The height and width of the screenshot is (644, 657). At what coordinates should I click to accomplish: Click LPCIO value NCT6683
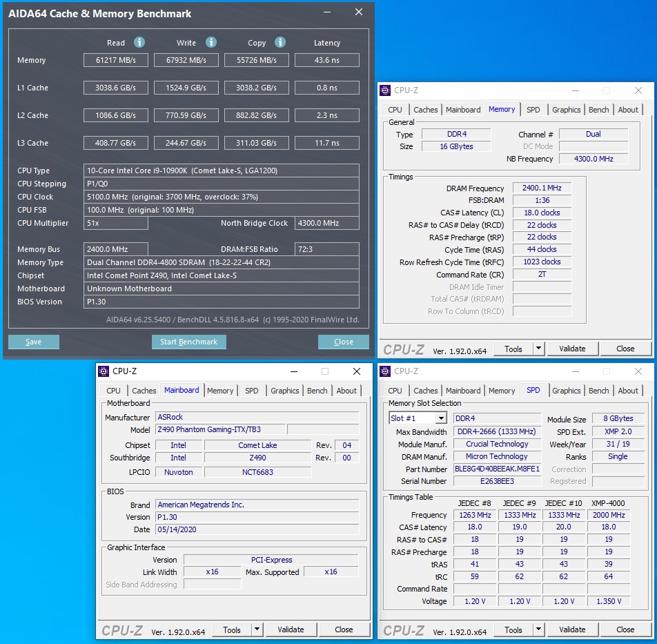(257, 472)
